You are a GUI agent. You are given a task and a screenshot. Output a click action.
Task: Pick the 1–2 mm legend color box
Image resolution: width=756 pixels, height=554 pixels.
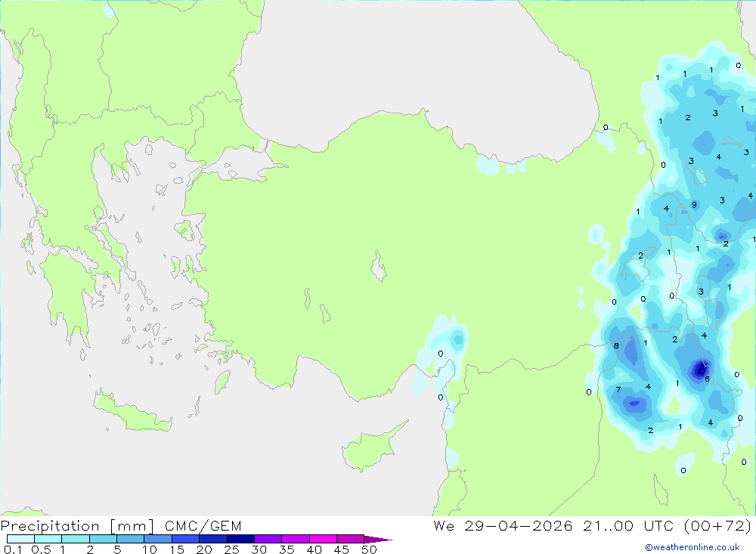(76, 539)
